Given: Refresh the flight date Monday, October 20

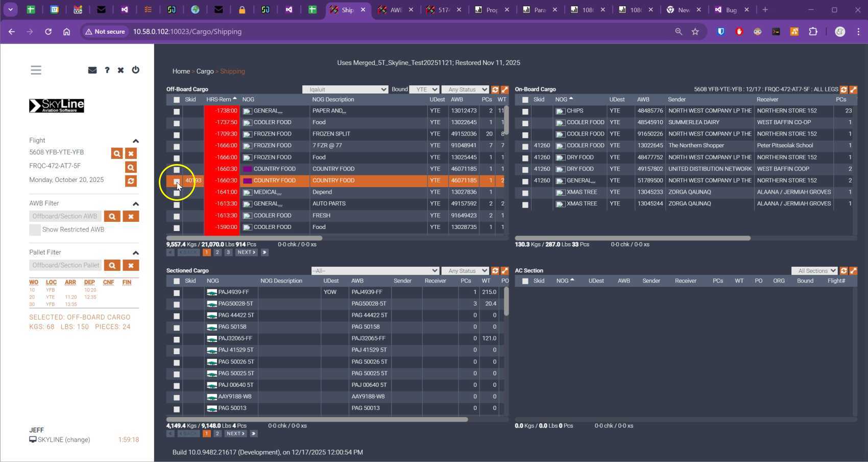Looking at the screenshot, I should 131,181.
